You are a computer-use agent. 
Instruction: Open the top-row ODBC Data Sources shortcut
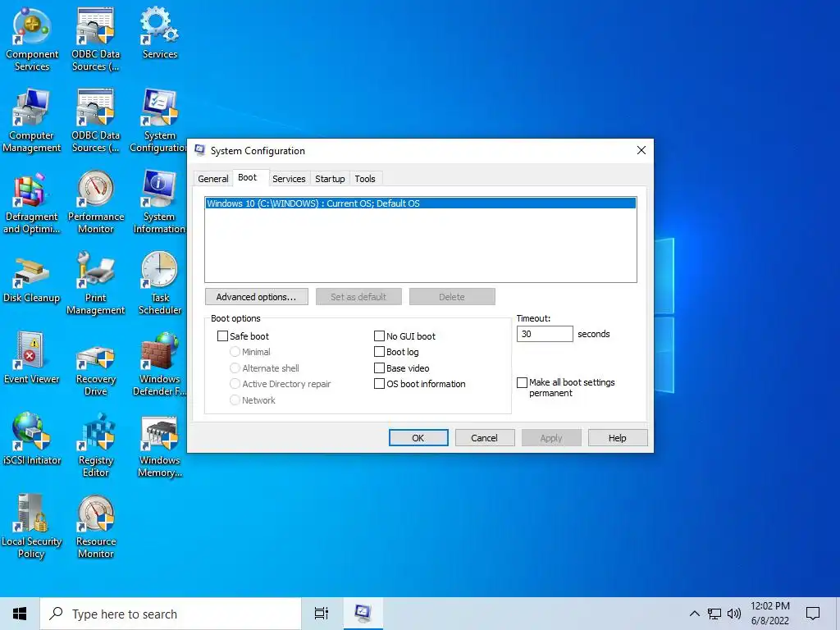[95, 39]
